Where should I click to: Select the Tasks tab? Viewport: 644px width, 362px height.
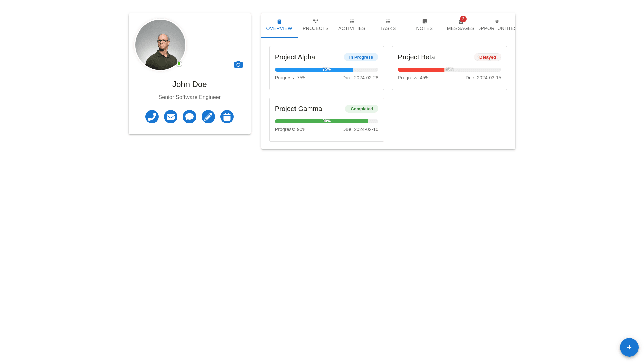click(388, 25)
